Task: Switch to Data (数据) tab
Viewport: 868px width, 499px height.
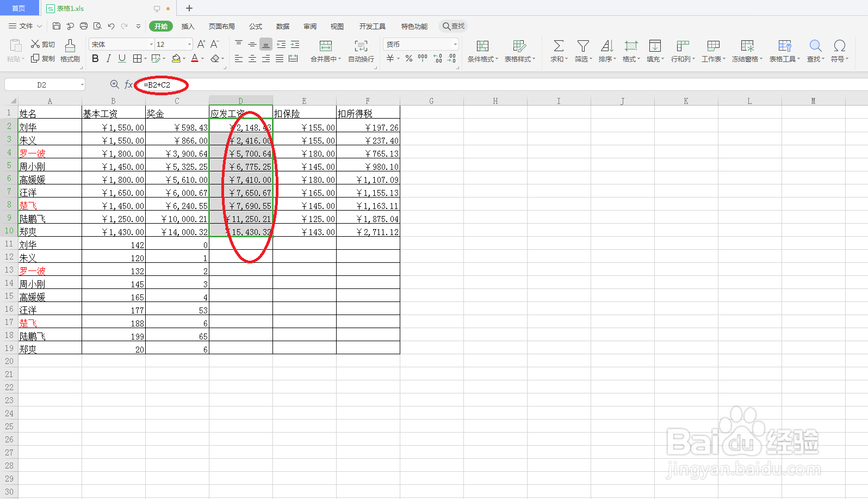Action: pyautogui.click(x=283, y=26)
